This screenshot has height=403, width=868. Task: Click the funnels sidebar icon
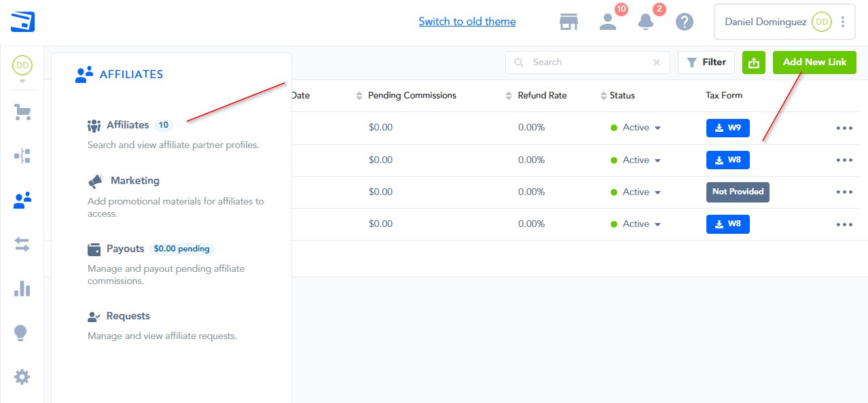(x=22, y=156)
